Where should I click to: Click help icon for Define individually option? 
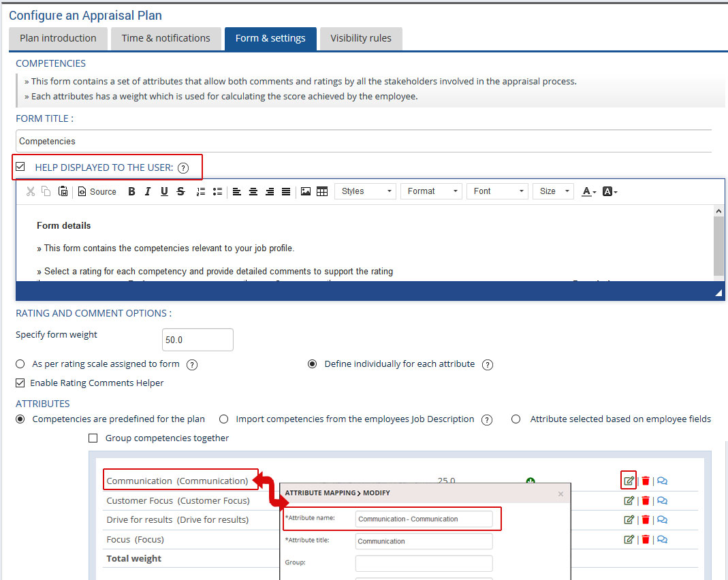[488, 365]
